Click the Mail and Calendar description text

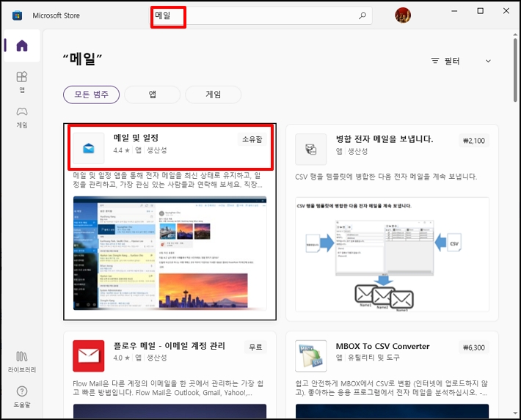tap(168, 180)
